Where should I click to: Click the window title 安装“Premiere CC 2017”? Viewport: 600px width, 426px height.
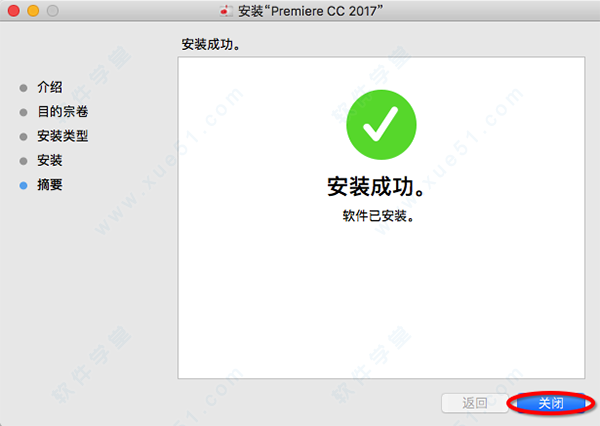310,11
